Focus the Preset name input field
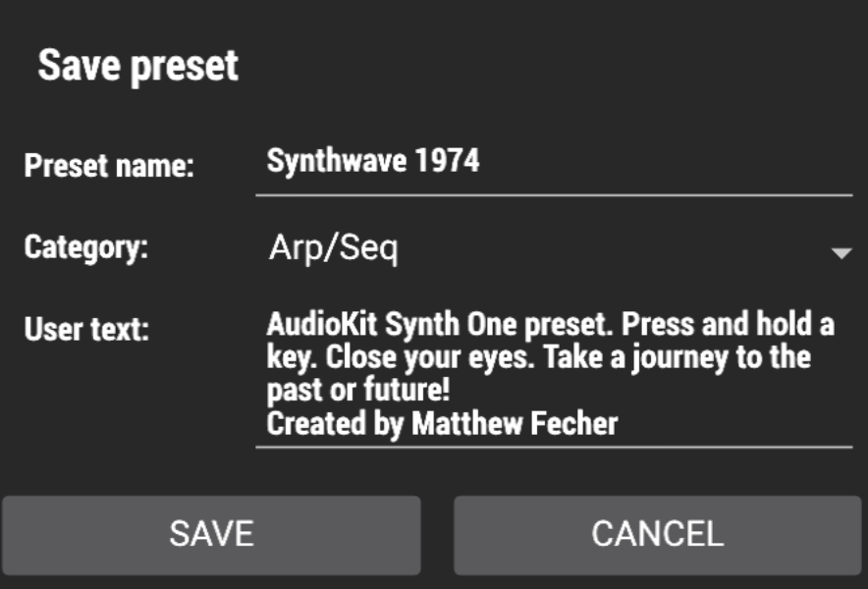Screen dimensions: 868x589 (x=553, y=162)
